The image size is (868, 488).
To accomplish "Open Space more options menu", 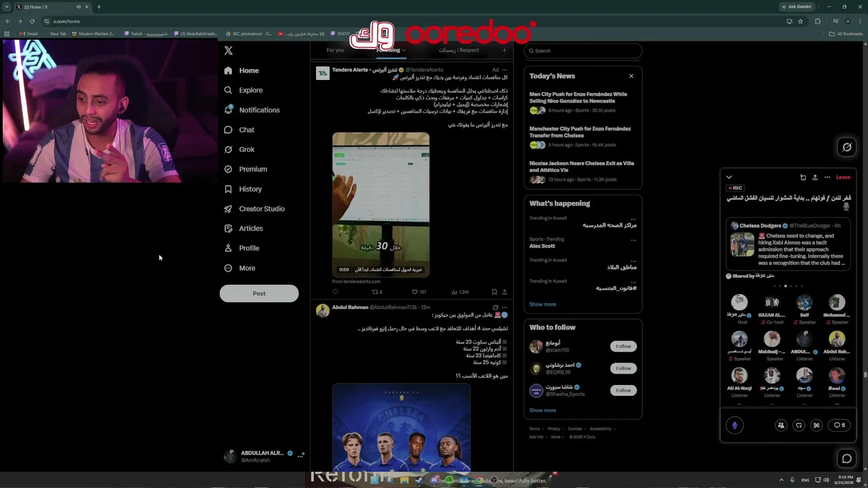I will [827, 178].
